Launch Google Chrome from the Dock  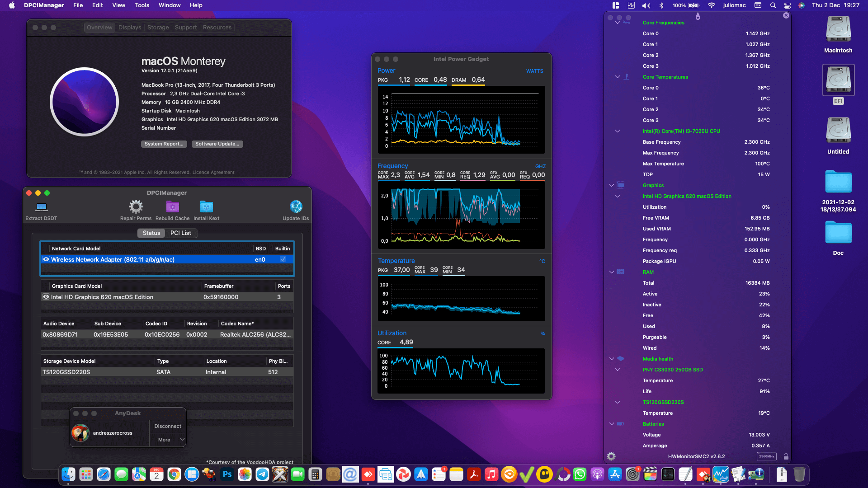click(x=174, y=474)
